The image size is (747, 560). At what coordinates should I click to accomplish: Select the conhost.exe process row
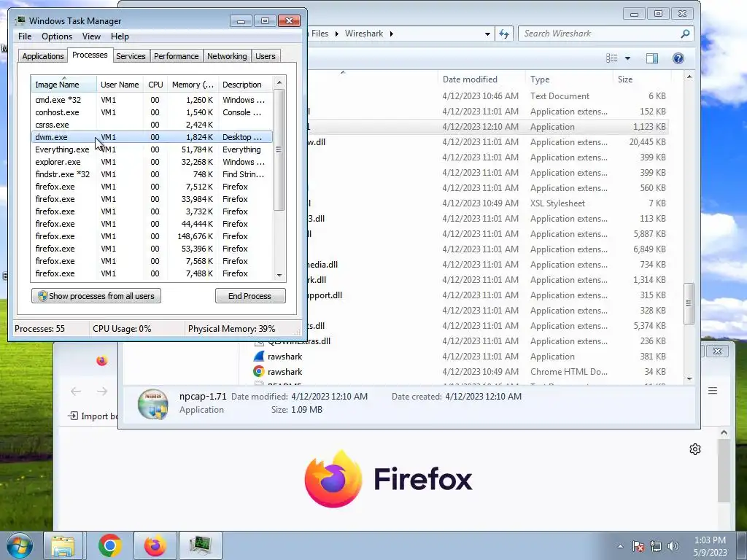[152, 112]
